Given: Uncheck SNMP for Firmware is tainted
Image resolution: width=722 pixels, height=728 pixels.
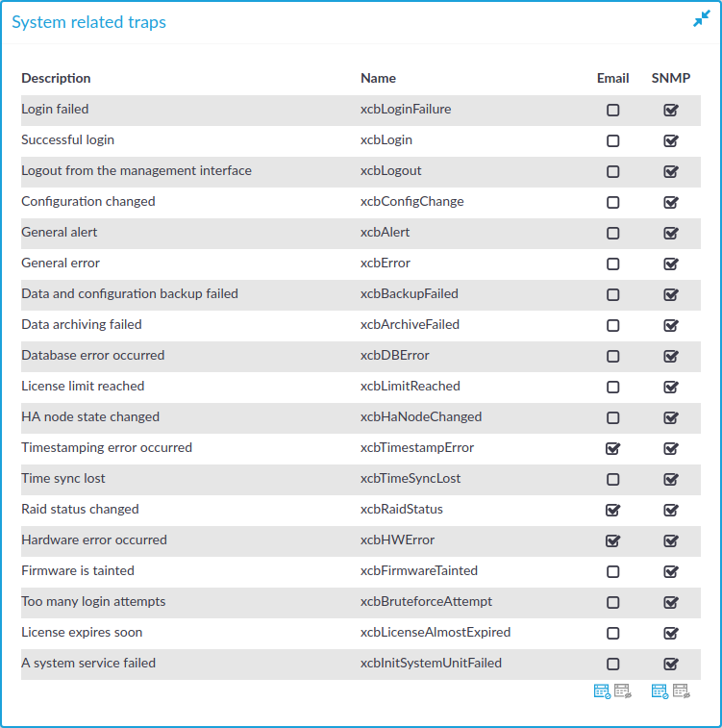Looking at the screenshot, I should coord(671,571).
